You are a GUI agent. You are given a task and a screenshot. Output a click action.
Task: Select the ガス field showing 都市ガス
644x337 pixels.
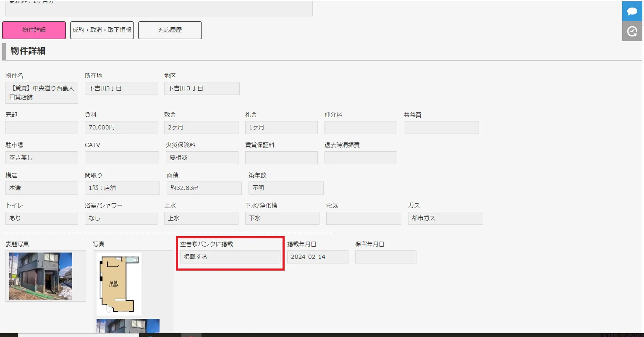click(x=445, y=218)
